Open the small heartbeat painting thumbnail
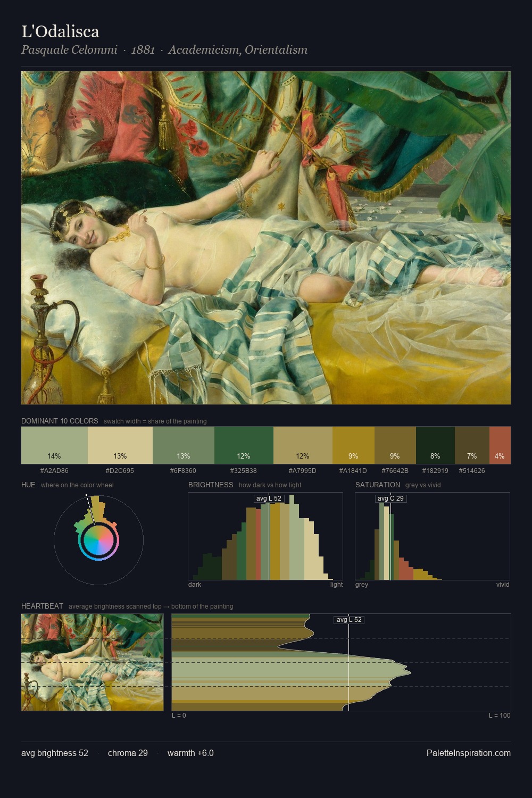 (x=92, y=662)
